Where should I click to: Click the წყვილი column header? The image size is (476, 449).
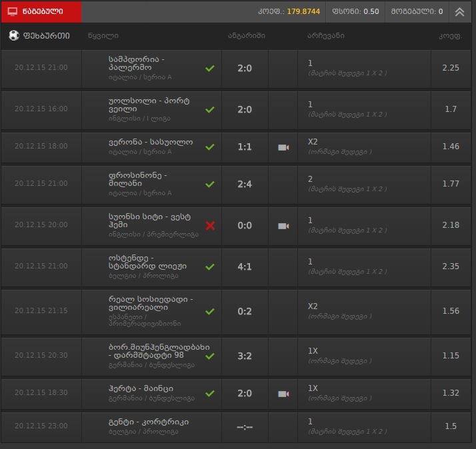(103, 36)
